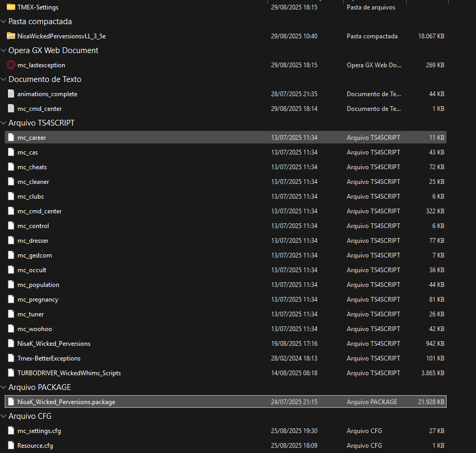This screenshot has width=476, height=453.
Task: Select the Tmex-BetterExceptions file name
Action: (48, 358)
